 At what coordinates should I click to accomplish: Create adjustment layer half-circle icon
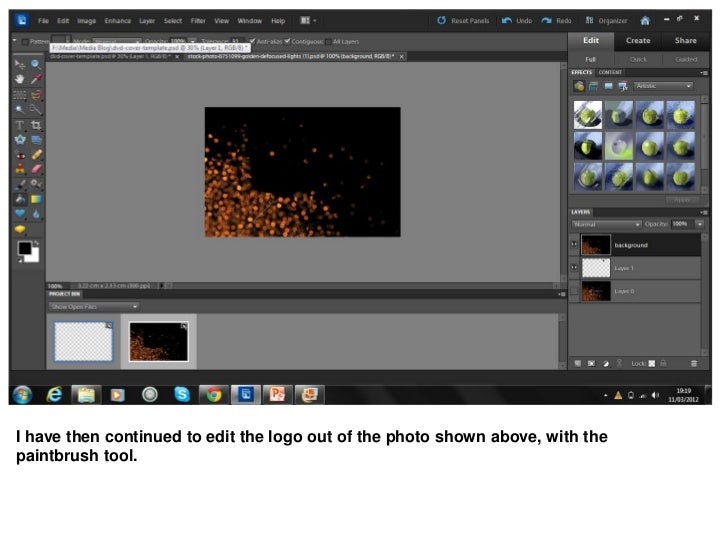click(606, 364)
